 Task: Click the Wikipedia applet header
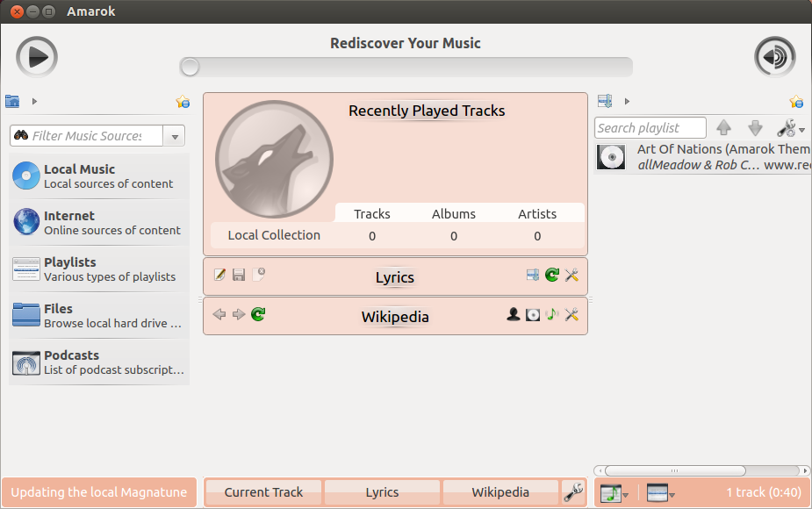click(x=395, y=317)
